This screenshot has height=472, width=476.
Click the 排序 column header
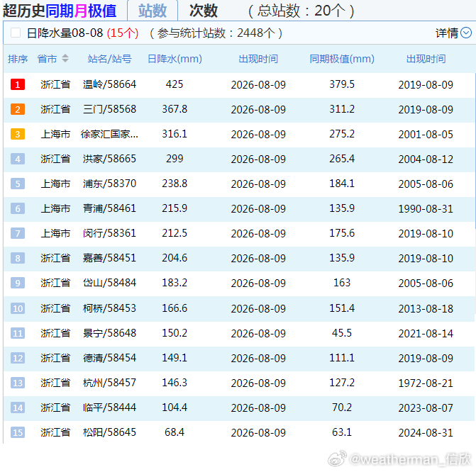point(18,59)
